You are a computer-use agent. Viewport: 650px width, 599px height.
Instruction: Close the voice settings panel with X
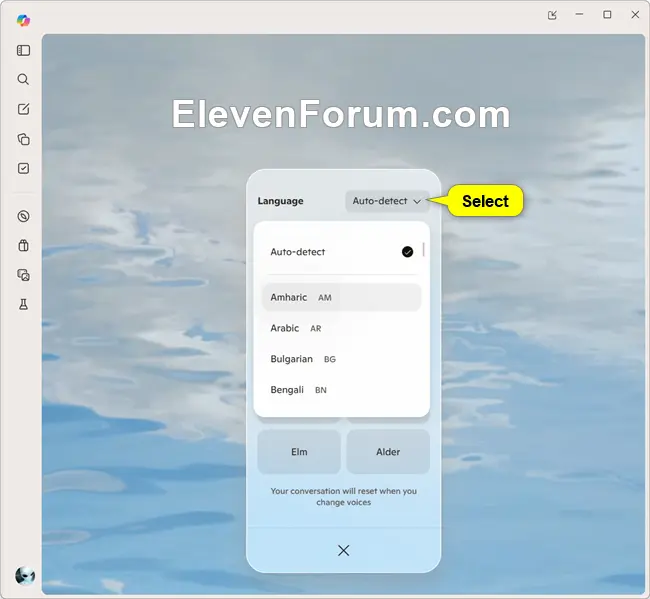point(343,550)
